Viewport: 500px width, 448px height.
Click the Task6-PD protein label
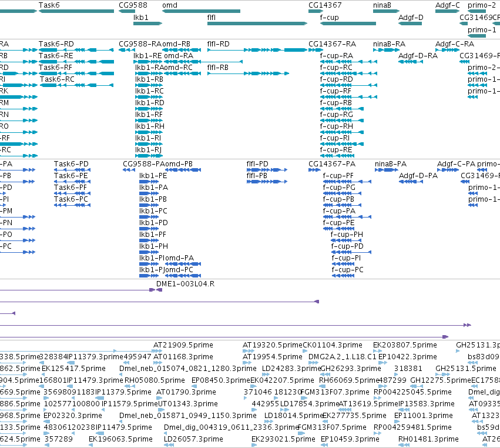(x=72, y=164)
